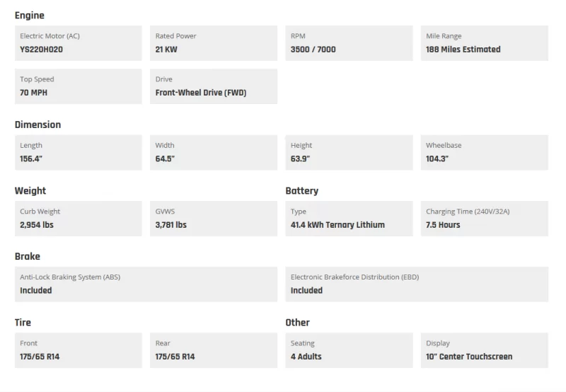Viewport: 566px width, 392px height.
Task: Click the Seating 4 Adults card
Action: tap(349, 350)
